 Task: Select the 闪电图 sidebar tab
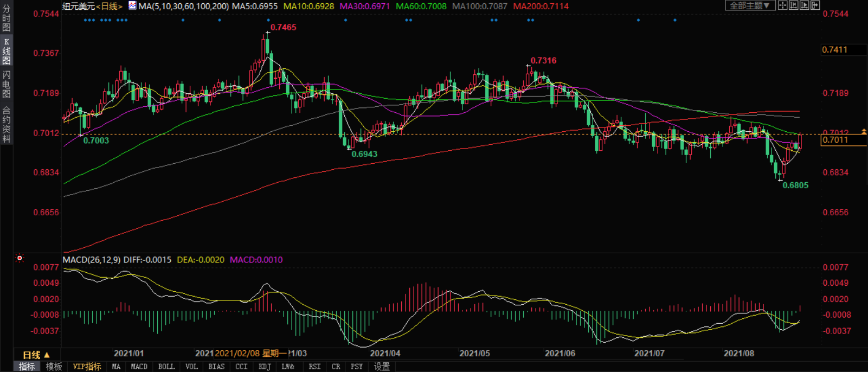coord(7,84)
